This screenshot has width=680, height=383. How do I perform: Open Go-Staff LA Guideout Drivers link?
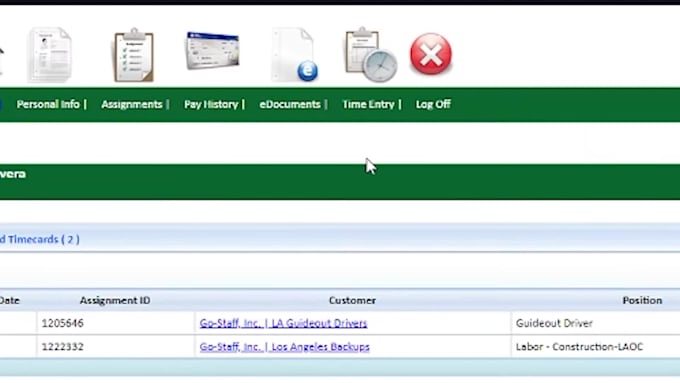click(x=283, y=323)
